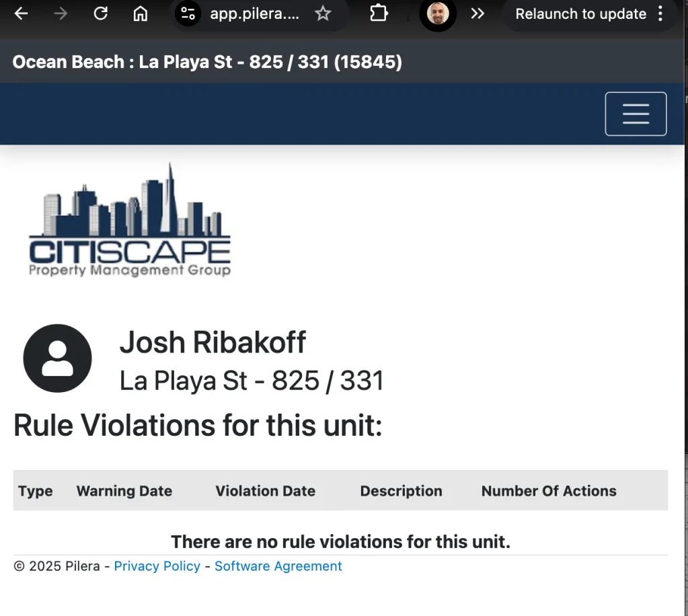Open the Software Agreement link

click(278, 566)
